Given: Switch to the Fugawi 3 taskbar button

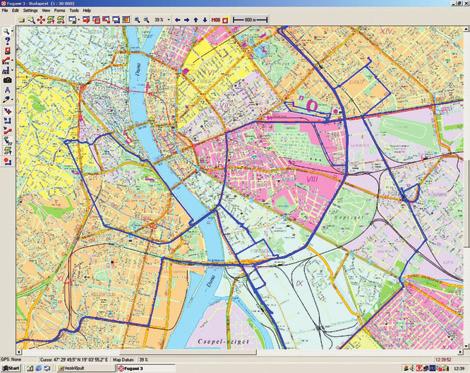Looking at the screenshot, I should coord(146,368).
